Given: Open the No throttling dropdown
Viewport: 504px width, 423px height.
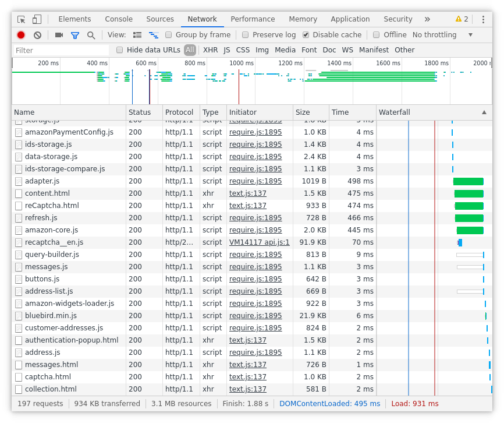Looking at the screenshot, I should [435, 34].
